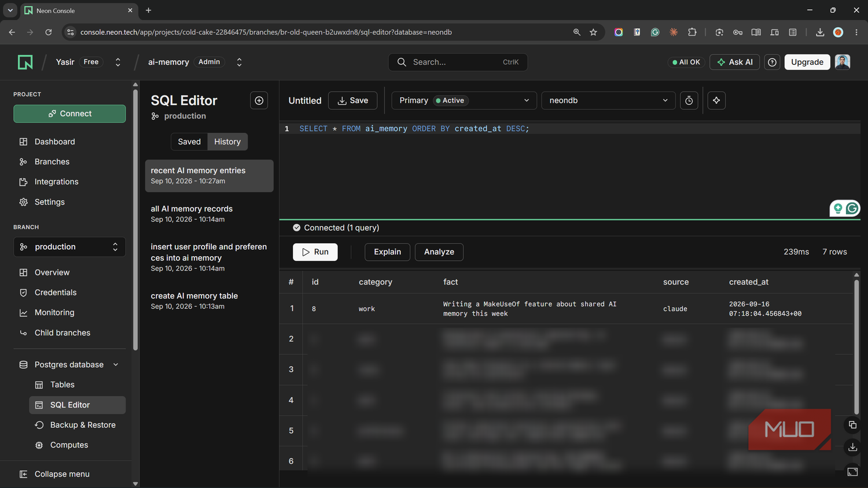The width and height of the screenshot is (868, 488).
Task: Run the SQL query
Action: coord(315,252)
